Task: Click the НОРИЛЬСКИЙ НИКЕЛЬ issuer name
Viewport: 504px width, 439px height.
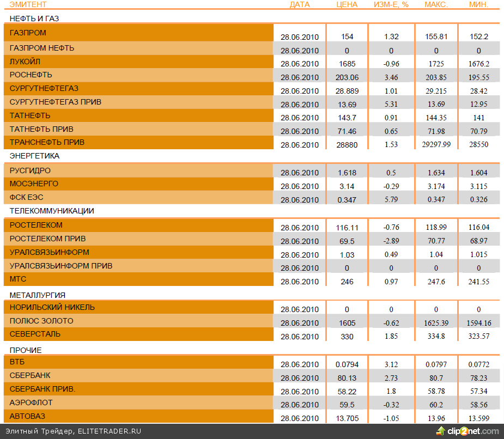Action: (x=52, y=307)
